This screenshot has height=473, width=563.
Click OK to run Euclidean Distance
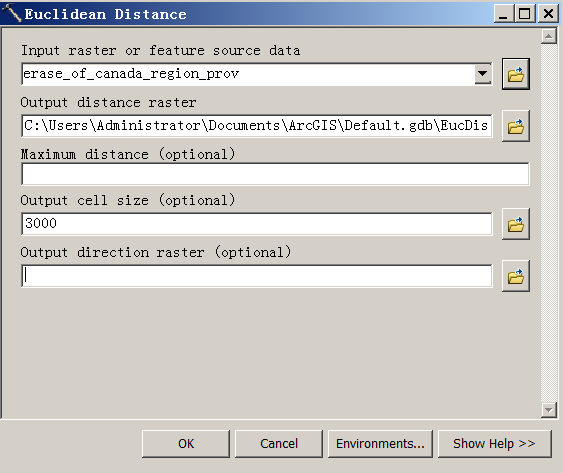(x=186, y=444)
